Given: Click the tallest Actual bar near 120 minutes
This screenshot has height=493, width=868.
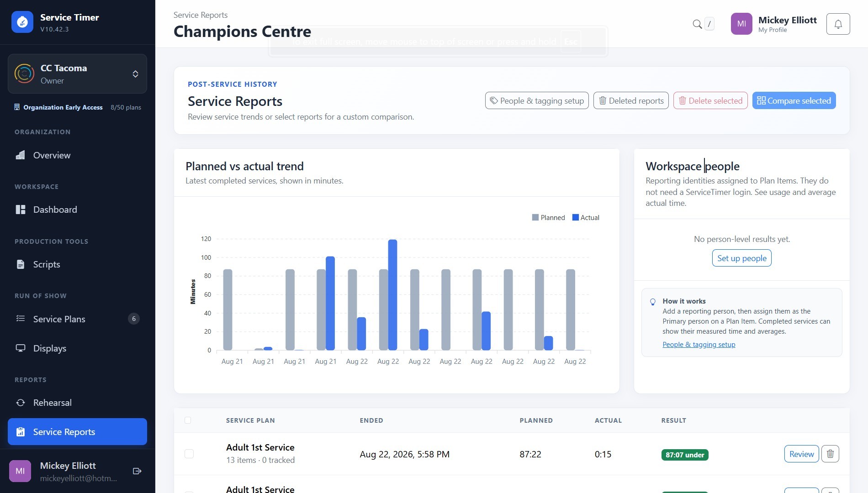Looking at the screenshot, I should pyautogui.click(x=392, y=294).
